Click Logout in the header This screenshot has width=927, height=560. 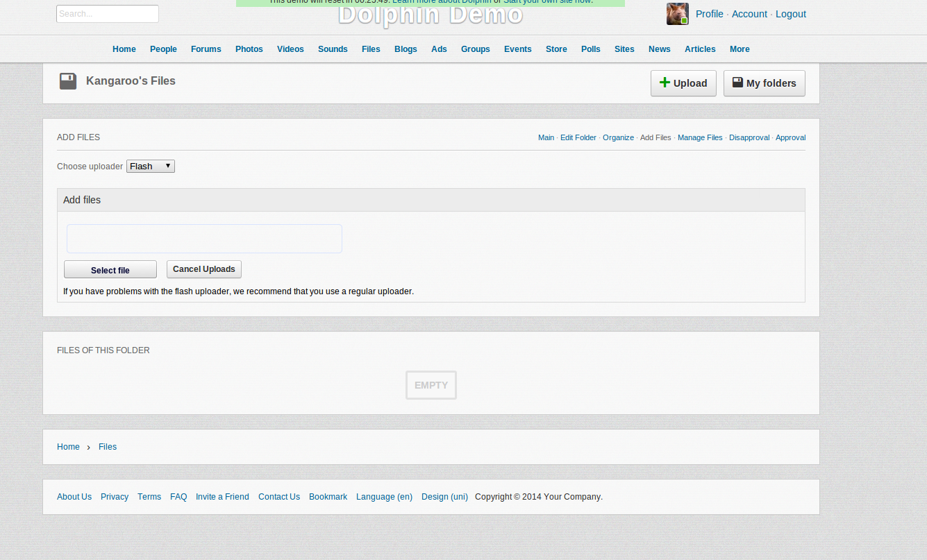(x=791, y=14)
